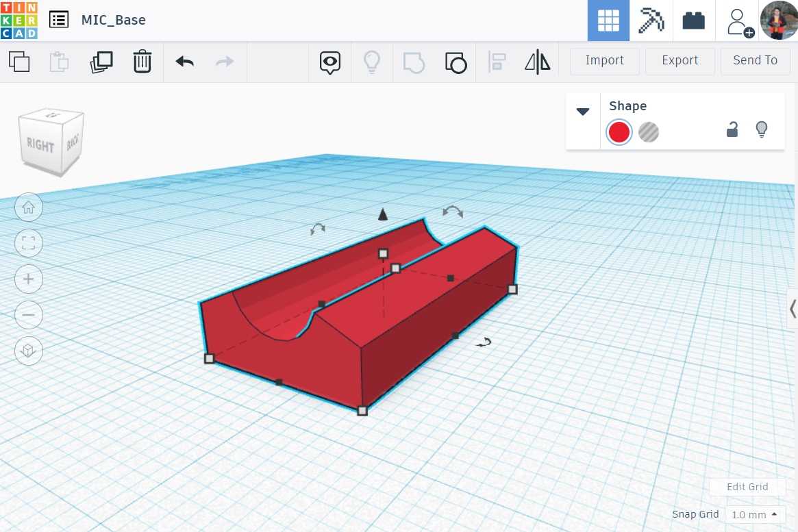Click the Export button
Screen dimensions: 798x532
[679, 61]
